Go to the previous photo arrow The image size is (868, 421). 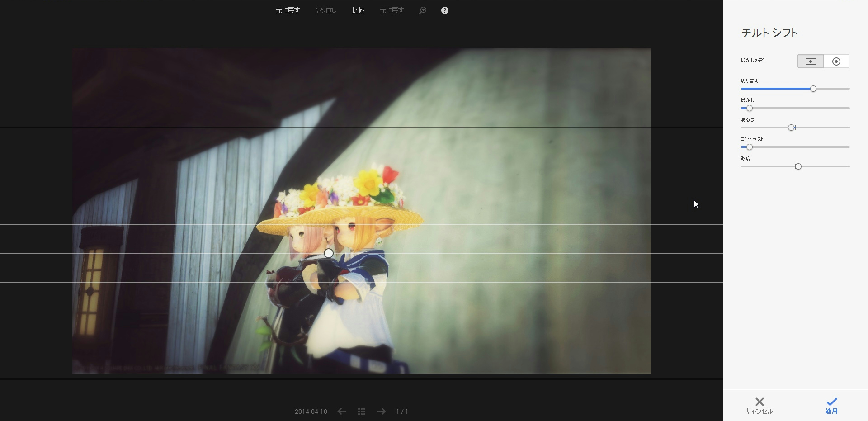click(x=342, y=412)
